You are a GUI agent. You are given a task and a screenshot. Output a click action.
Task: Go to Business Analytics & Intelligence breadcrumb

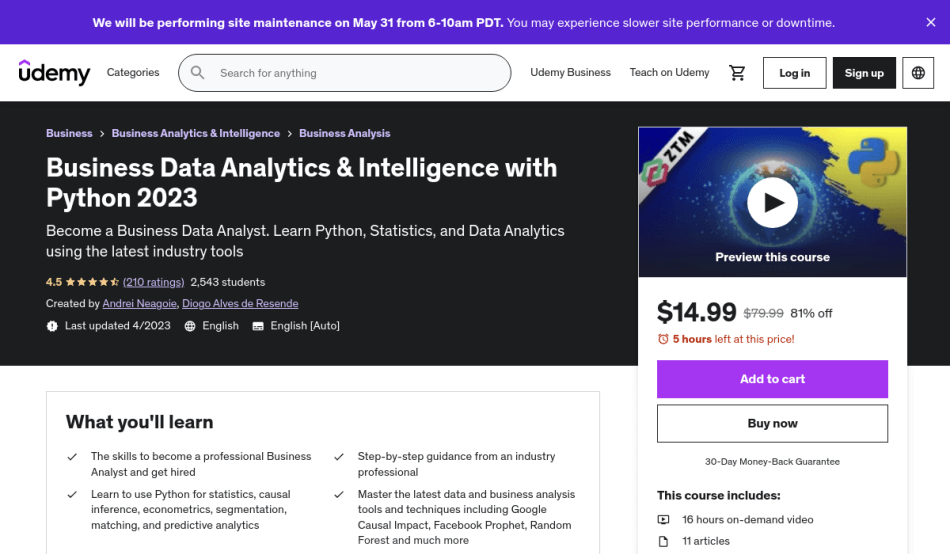pos(196,133)
